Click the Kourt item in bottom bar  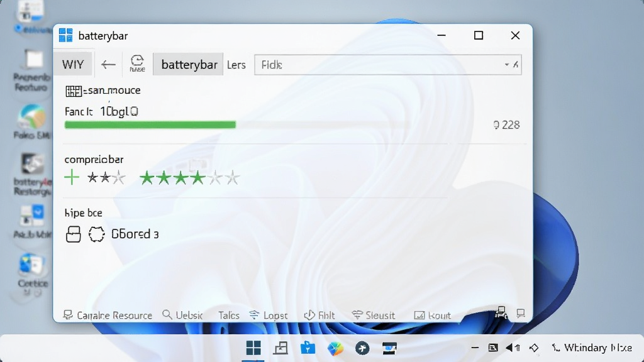[433, 315]
